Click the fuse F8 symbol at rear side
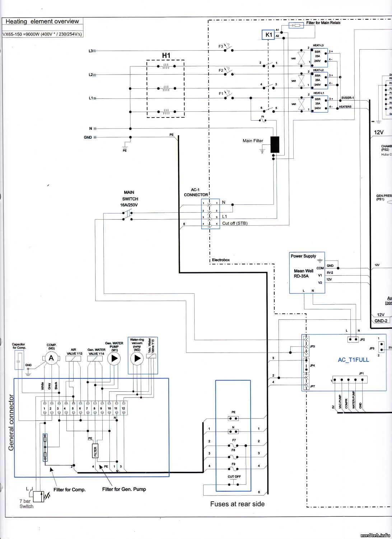The image size is (392, 539). tap(233, 457)
